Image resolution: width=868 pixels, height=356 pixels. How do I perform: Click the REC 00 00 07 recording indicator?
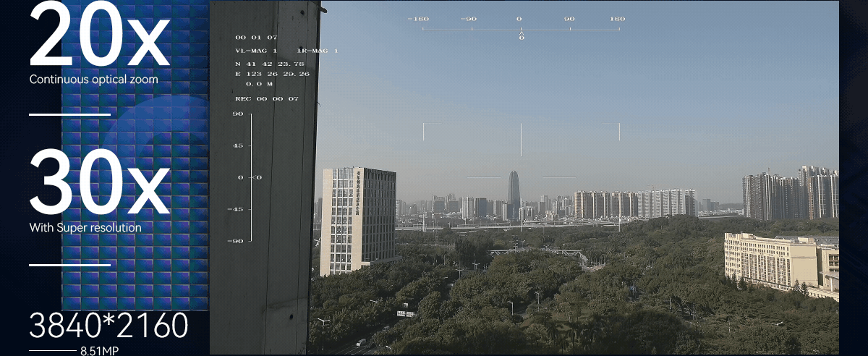click(x=267, y=98)
